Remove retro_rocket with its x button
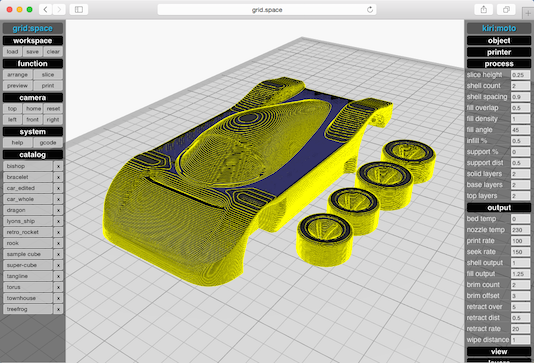The width and height of the screenshot is (534, 363). pos(58,232)
